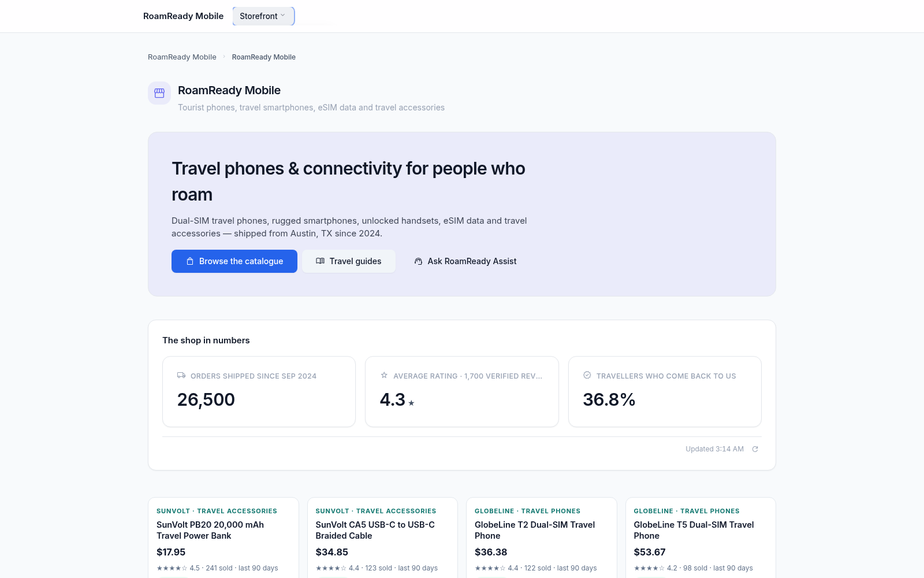Click the 26,500 orders shipped value

point(206,399)
